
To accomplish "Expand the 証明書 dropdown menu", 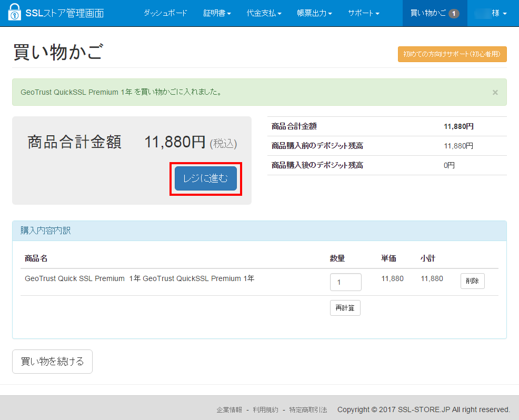I will (x=217, y=13).
